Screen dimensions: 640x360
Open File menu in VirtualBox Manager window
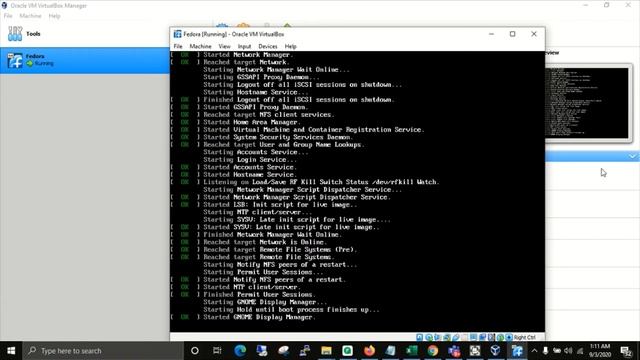pyautogui.click(x=8, y=16)
